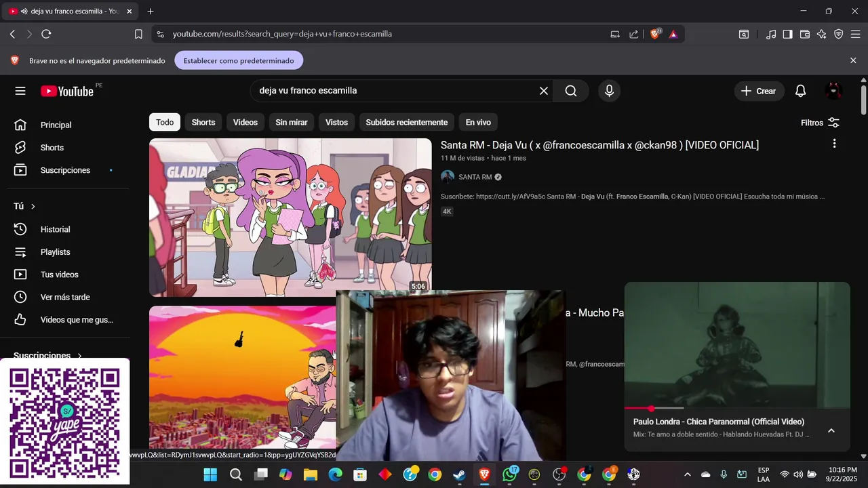Select the Shorts filter chip
This screenshot has width=868, height=488.
tap(203, 123)
